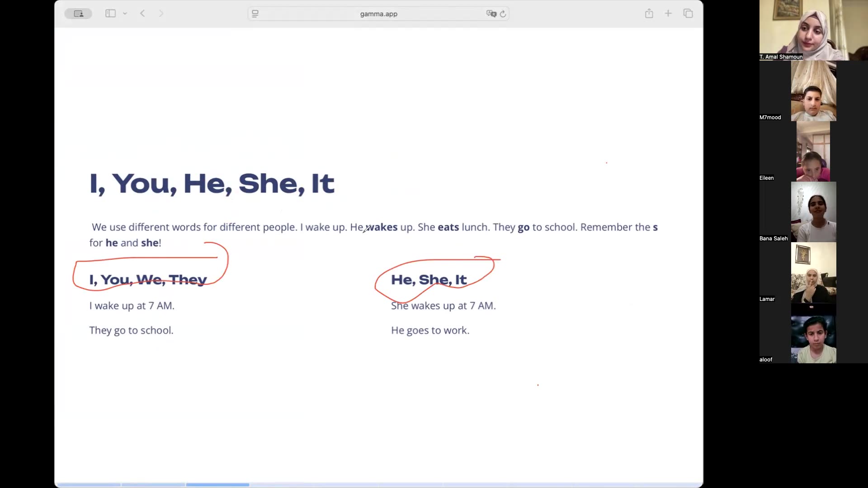Go forward to the next page
Screen dimensions: 868x488
161,14
